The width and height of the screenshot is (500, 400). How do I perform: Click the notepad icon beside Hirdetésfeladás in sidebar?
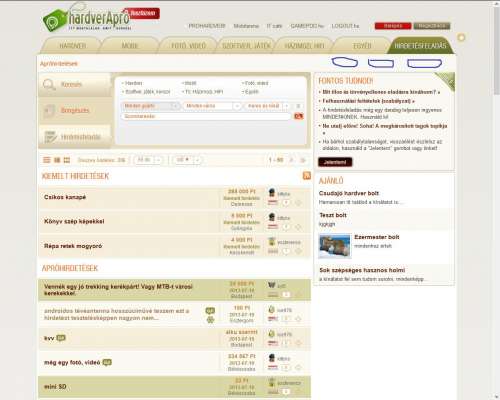tap(50, 137)
